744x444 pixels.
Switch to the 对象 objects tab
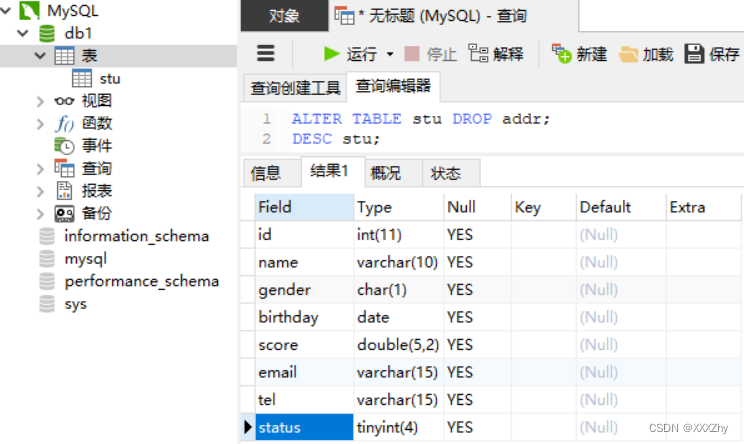tap(284, 16)
